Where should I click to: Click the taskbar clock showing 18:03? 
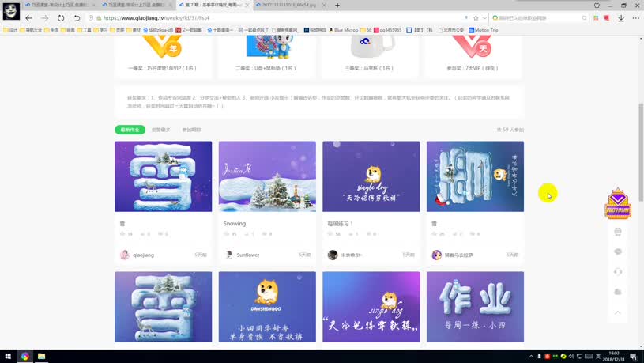click(x=614, y=357)
